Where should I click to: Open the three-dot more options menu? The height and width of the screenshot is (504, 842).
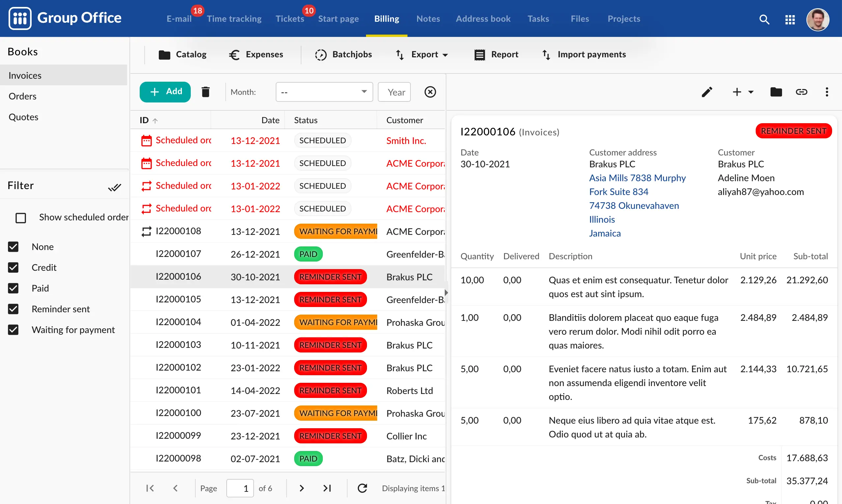(x=827, y=92)
